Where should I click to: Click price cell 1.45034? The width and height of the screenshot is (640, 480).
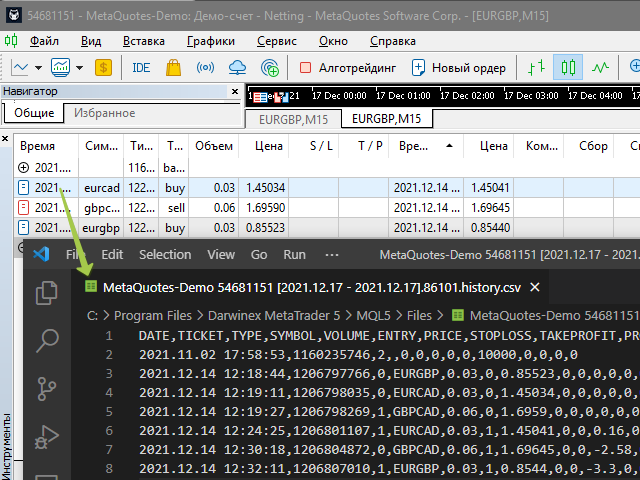tap(264, 188)
